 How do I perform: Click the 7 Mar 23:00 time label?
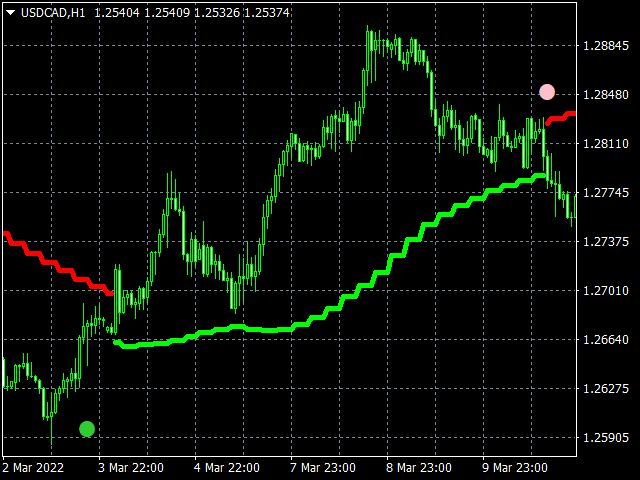322,467
